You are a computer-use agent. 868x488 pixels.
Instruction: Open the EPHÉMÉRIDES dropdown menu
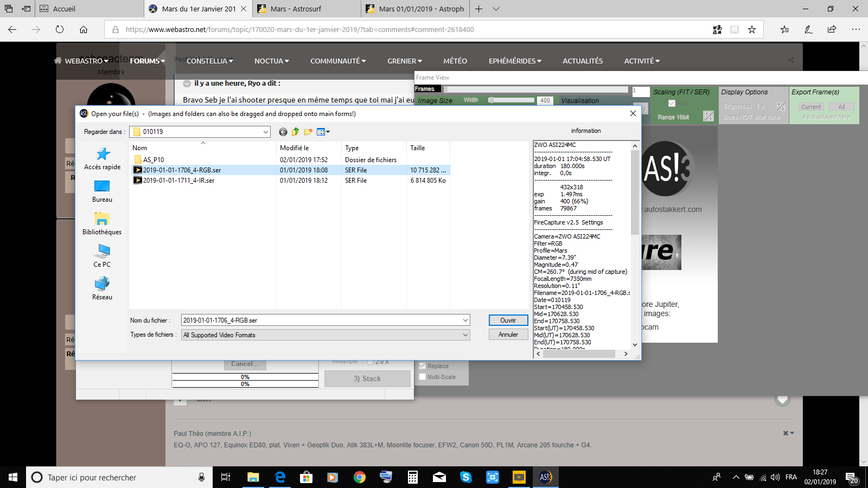pyautogui.click(x=515, y=61)
